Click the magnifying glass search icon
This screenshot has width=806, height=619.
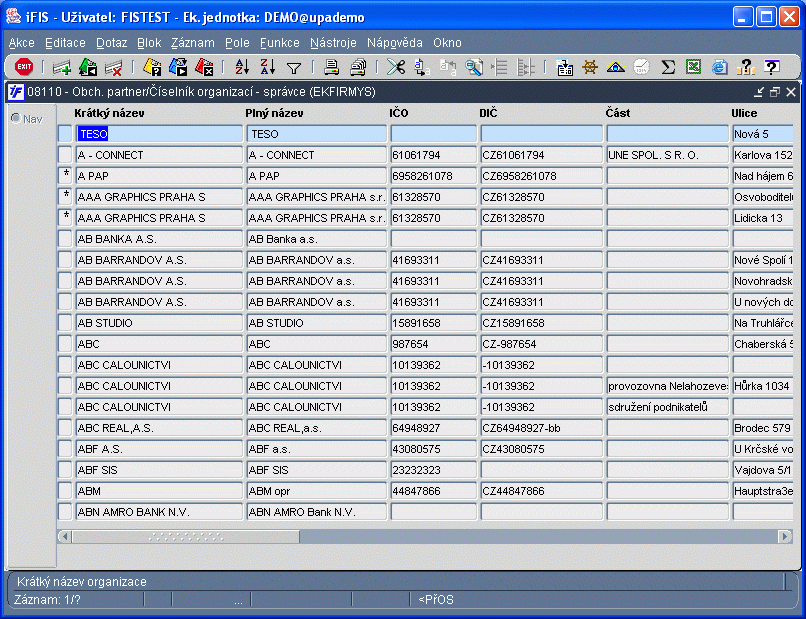tap(473, 67)
